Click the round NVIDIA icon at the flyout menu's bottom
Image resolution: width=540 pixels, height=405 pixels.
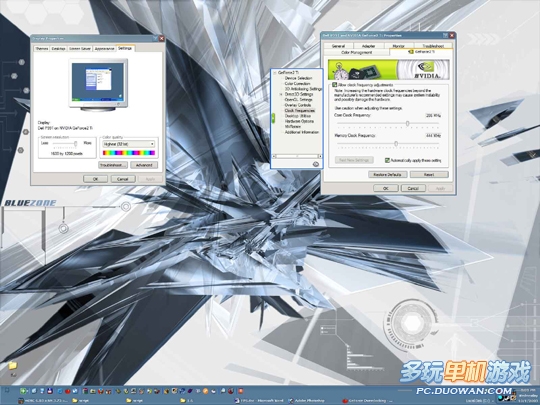(x=315, y=164)
